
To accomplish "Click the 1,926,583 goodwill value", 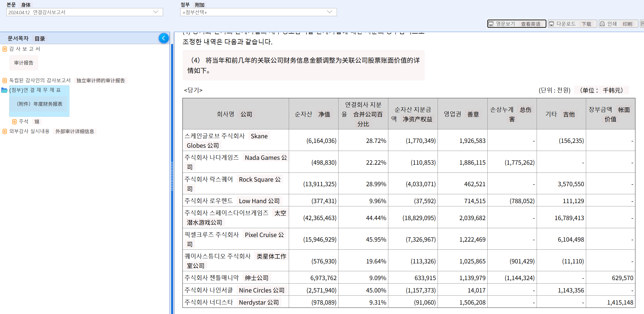I will 472,141.
